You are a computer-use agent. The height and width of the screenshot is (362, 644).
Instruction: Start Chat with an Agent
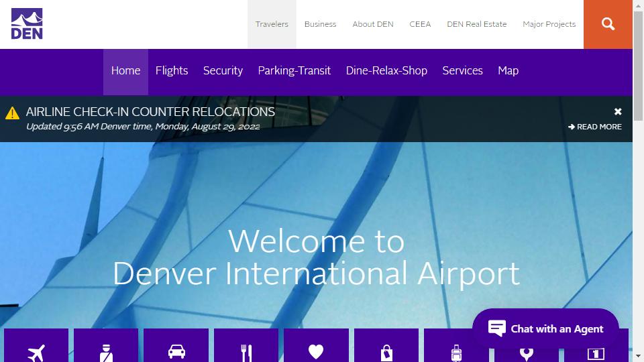click(545, 328)
